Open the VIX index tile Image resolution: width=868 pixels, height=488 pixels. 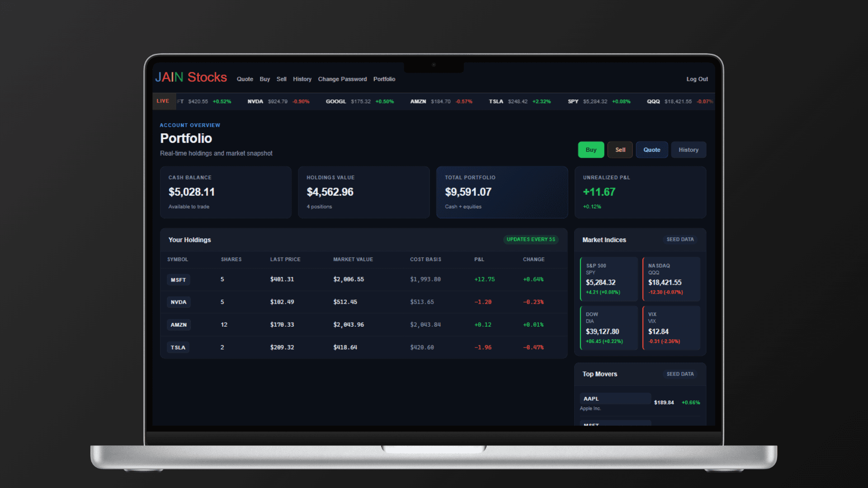pyautogui.click(x=671, y=328)
